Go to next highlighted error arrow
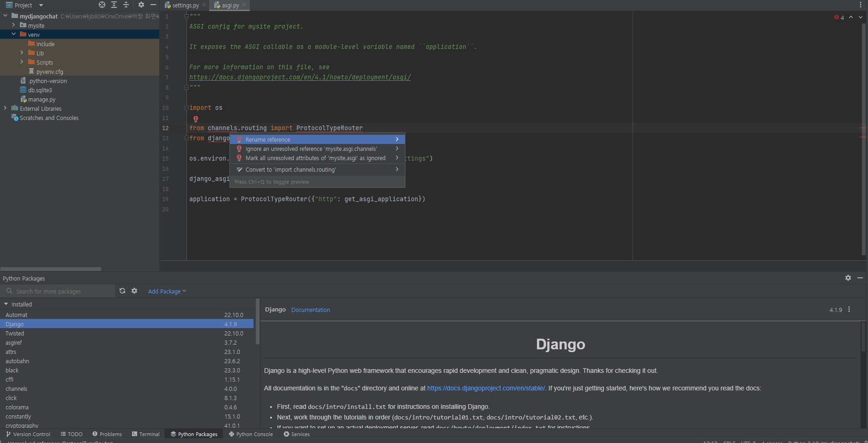The image size is (868, 443). pos(860,17)
